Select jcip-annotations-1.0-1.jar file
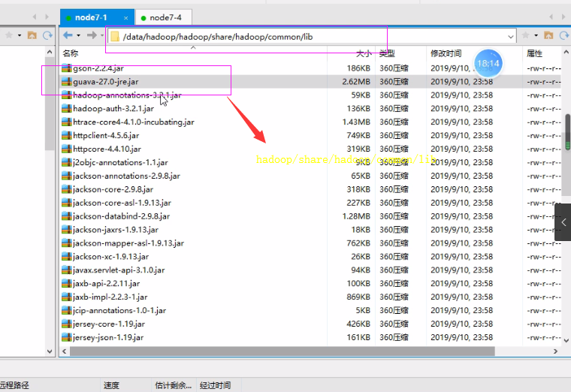Screen dimensions: 571x392 pos(119,310)
